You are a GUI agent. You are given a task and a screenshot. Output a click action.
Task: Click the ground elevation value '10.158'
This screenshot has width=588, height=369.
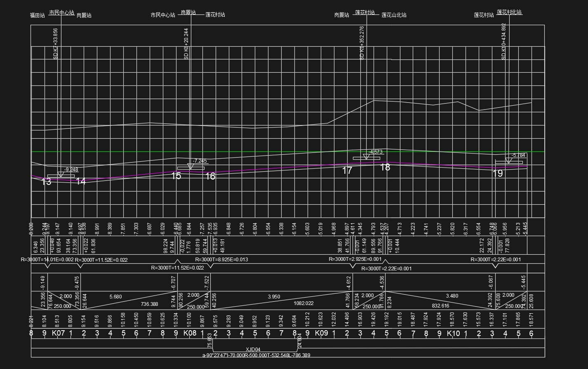123,319
